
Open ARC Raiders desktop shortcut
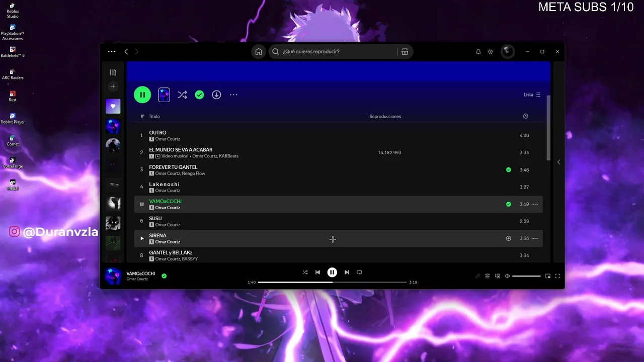(13, 74)
